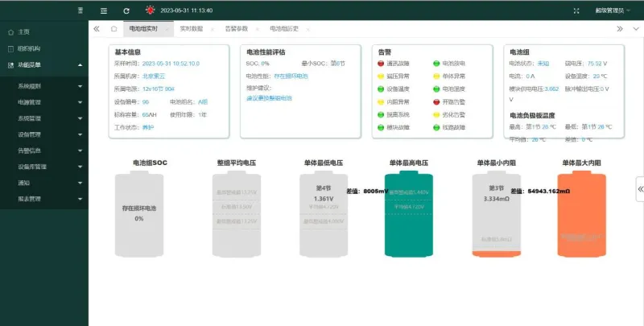644x326 pixels.
Task: Click the 2023-05-31 sampling time value
Action: tap(171, 64)
